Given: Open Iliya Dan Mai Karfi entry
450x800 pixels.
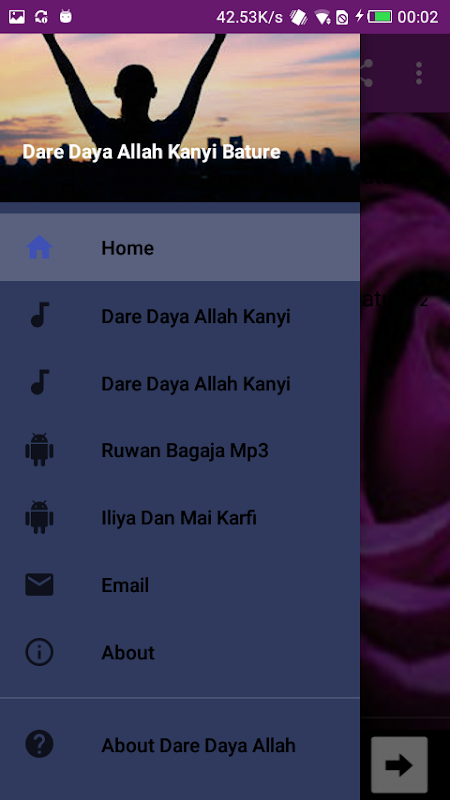Looking at the screenshot, I should 180,517.
